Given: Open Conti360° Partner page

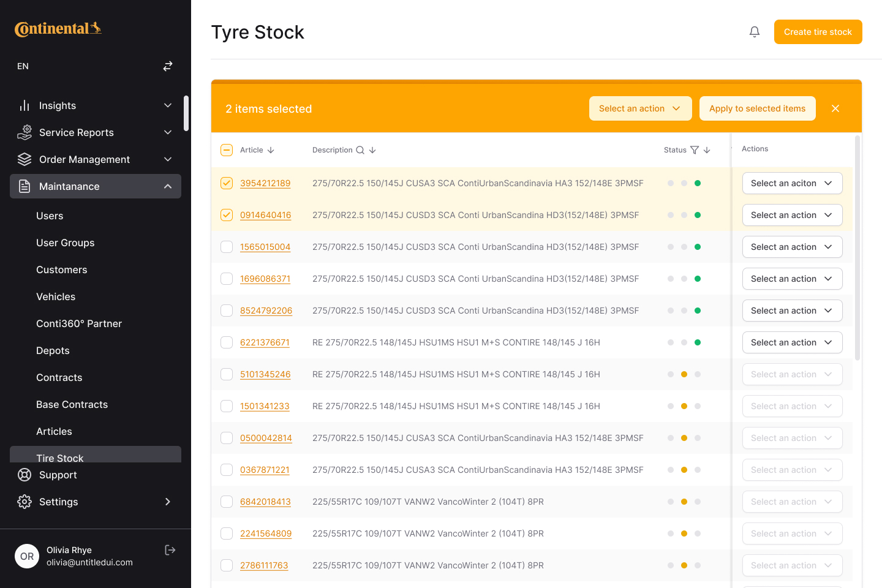Looking at the screenshot, I should click(x=79, y=323).
